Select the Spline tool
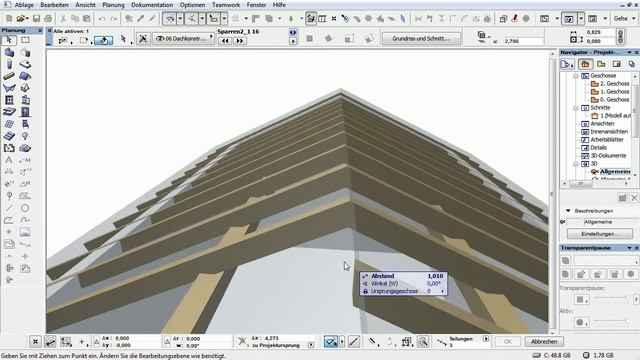Image resolution: width=640 pixels, height=360 pixels. [x=25, y=220]
